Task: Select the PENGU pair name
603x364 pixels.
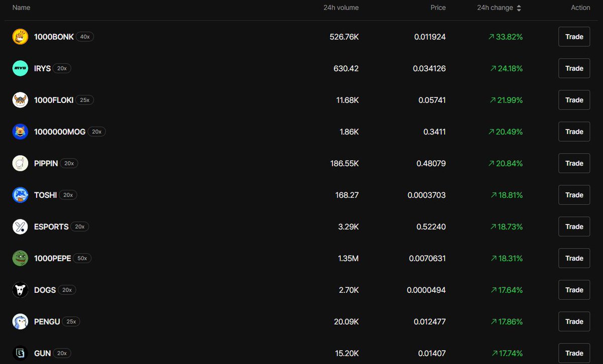Action: pyautogui.click(x=47, y=321)
